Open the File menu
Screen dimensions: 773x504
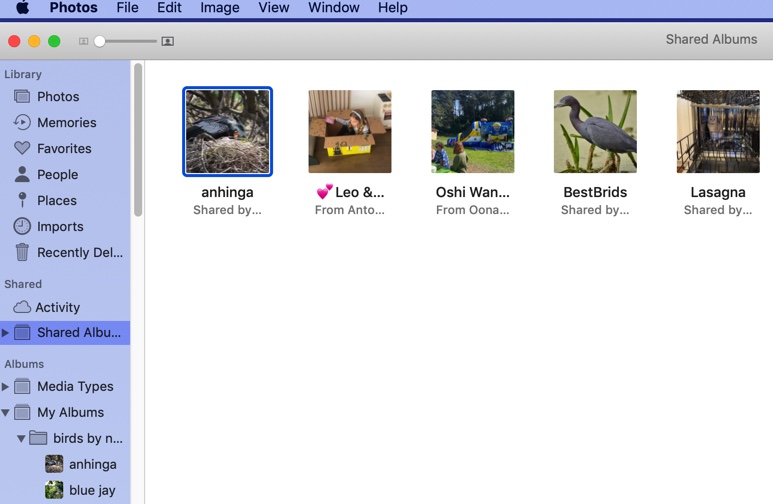click(127, 7)
